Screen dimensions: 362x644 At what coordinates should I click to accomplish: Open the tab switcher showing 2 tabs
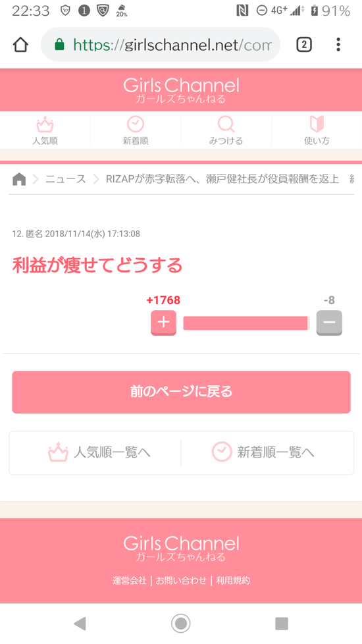click(304, 44)
